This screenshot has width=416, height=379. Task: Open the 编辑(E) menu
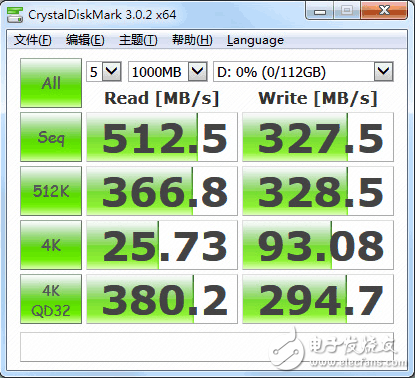(x=85, y=40)
